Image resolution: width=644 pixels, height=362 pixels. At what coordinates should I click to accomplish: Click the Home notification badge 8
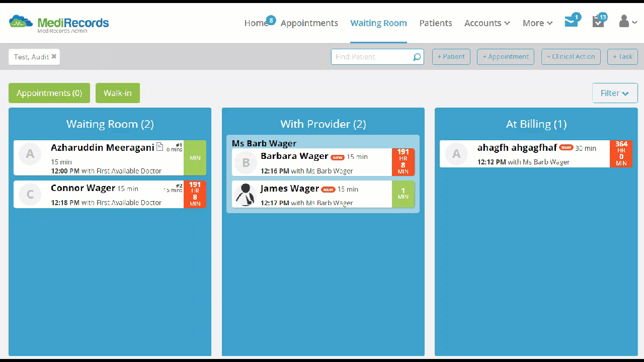[271, 20]
